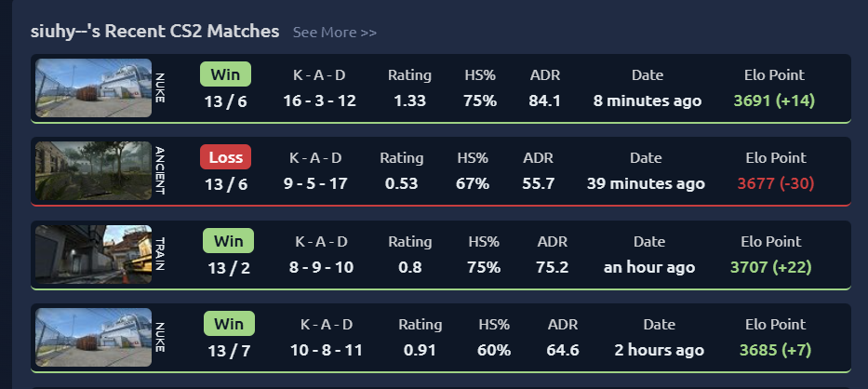
Task: Click the vertical TRAIN map label
Action: click(x=159, y=254)
